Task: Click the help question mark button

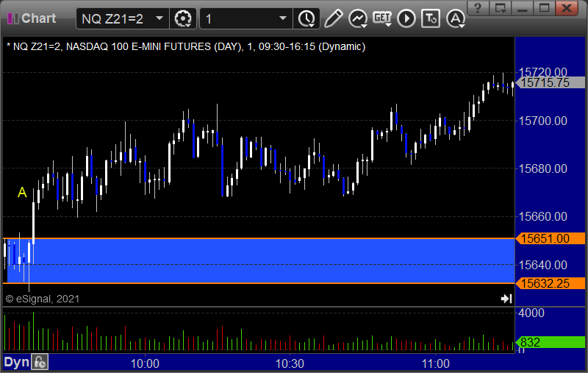Action: click(478, 8)
